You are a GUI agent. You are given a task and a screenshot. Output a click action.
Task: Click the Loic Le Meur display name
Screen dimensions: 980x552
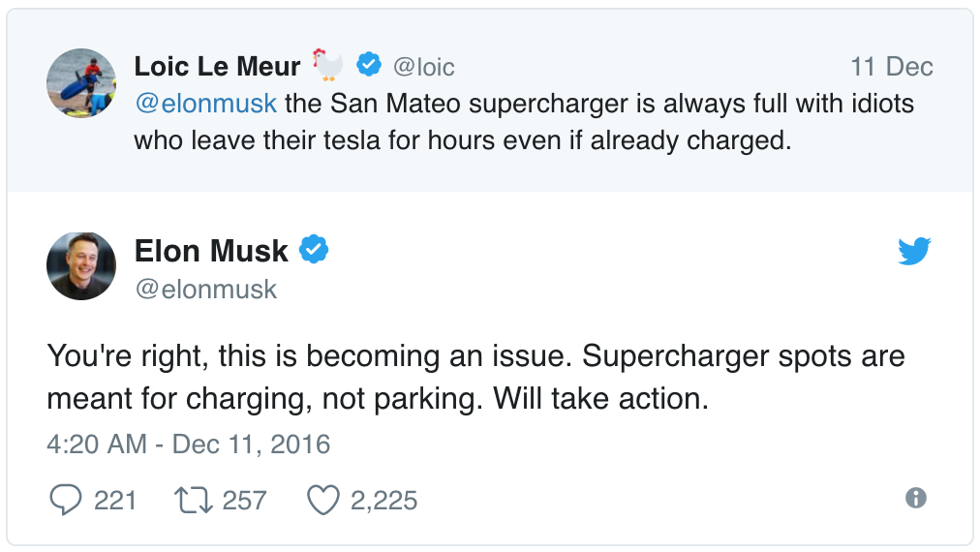tap(217, 66)
